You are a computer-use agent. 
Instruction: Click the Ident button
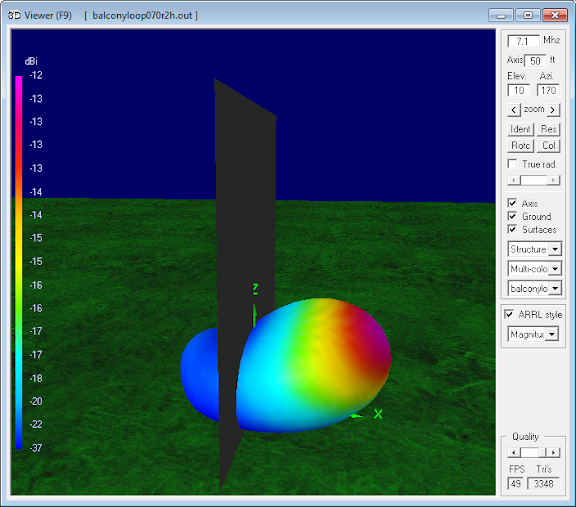coord(520,129)
